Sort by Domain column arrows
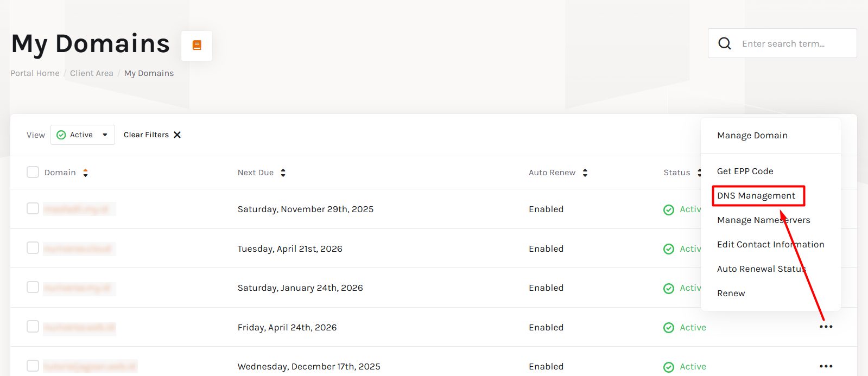This screenshot has width=868, height=376. coord(85,173)
